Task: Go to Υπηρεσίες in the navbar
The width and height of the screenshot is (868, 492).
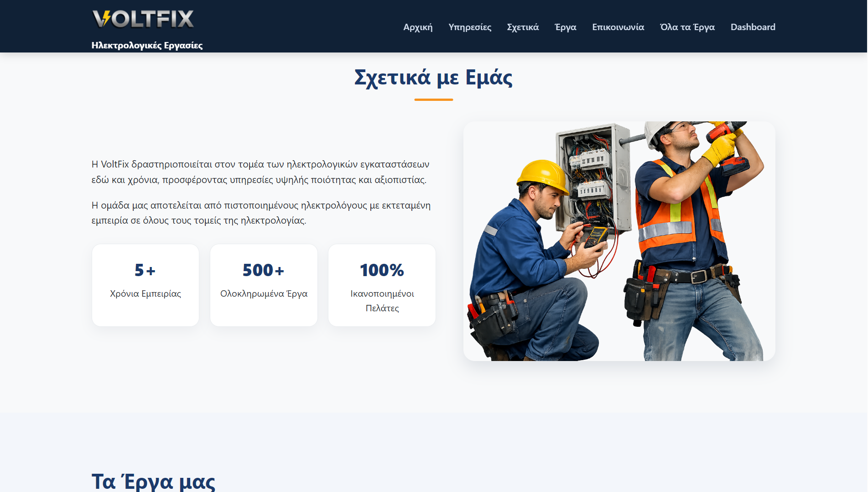Action: (x=470, y=27)
